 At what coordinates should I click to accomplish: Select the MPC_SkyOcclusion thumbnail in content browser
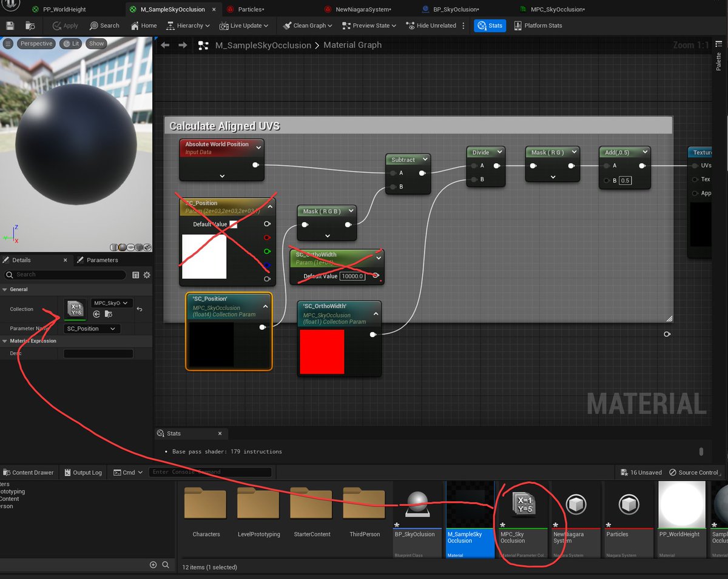(x=523, y=504)
